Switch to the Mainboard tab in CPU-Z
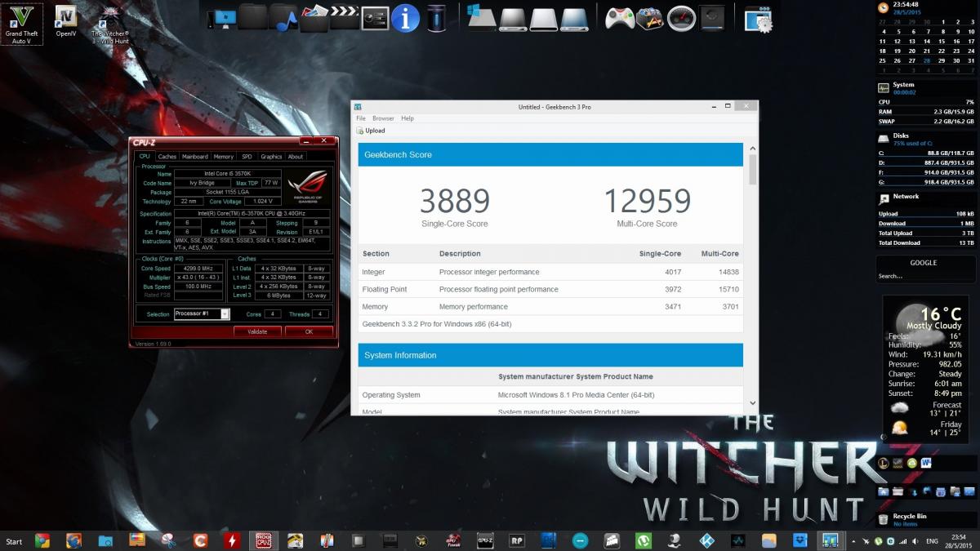Image resolution: width=980 pixels, height=551 pixels. 194,157
